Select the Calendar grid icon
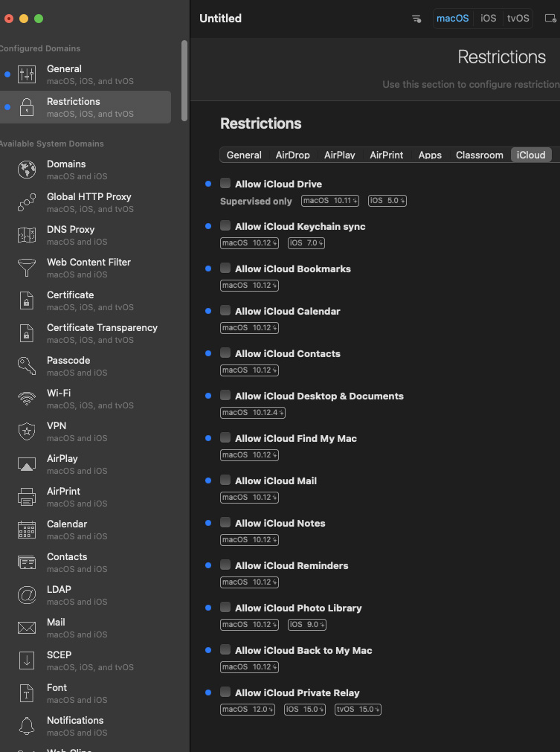Screen dimensions: 560x752 click(27, 530)
